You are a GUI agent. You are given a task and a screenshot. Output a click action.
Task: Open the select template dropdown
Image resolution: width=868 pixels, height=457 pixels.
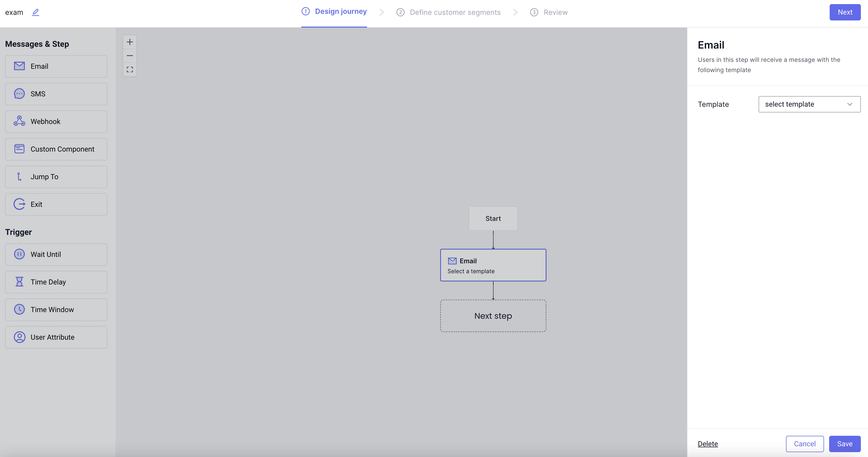[x=809, y=104]
